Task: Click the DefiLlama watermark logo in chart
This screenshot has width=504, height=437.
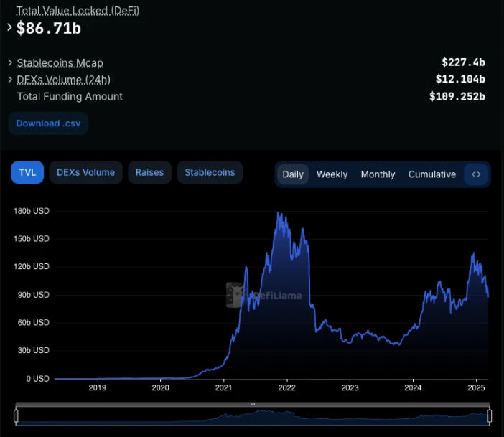Action: 264,295
